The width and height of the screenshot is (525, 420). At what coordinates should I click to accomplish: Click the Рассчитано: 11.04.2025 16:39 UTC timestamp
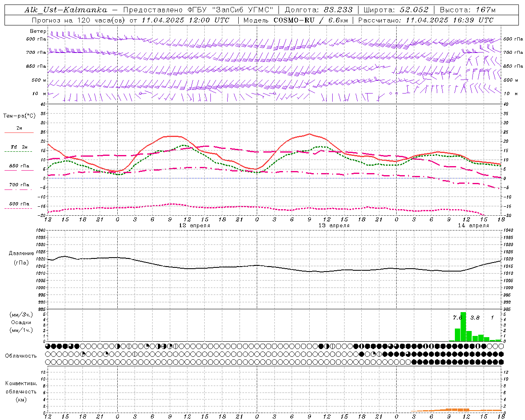coord(426,20)
